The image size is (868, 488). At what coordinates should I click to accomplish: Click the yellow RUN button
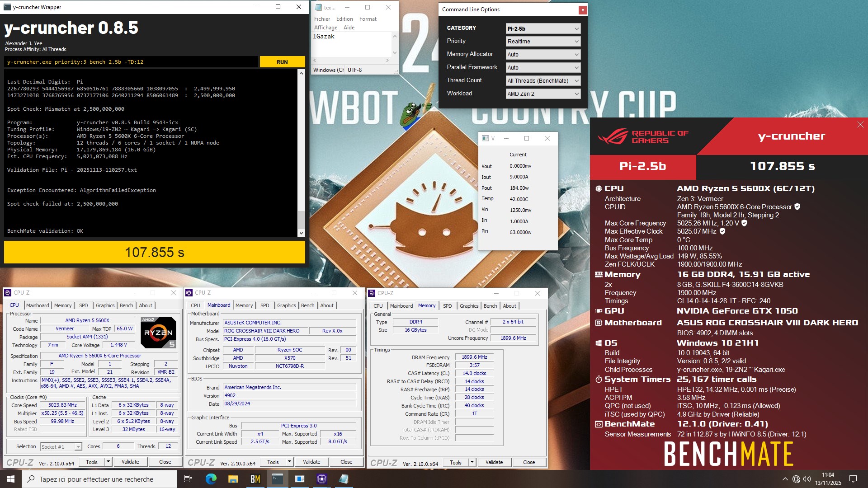[282, 62]
